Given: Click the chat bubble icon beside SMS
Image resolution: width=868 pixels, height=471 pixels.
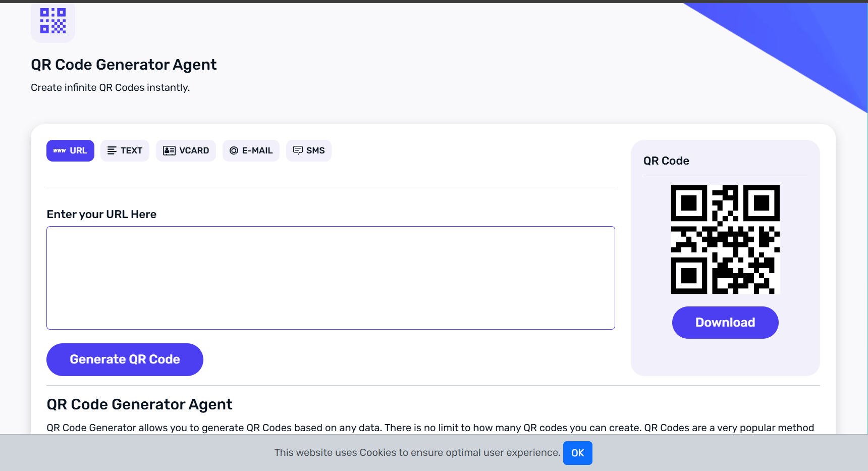Looking at the screenshot, I should 298,150.
